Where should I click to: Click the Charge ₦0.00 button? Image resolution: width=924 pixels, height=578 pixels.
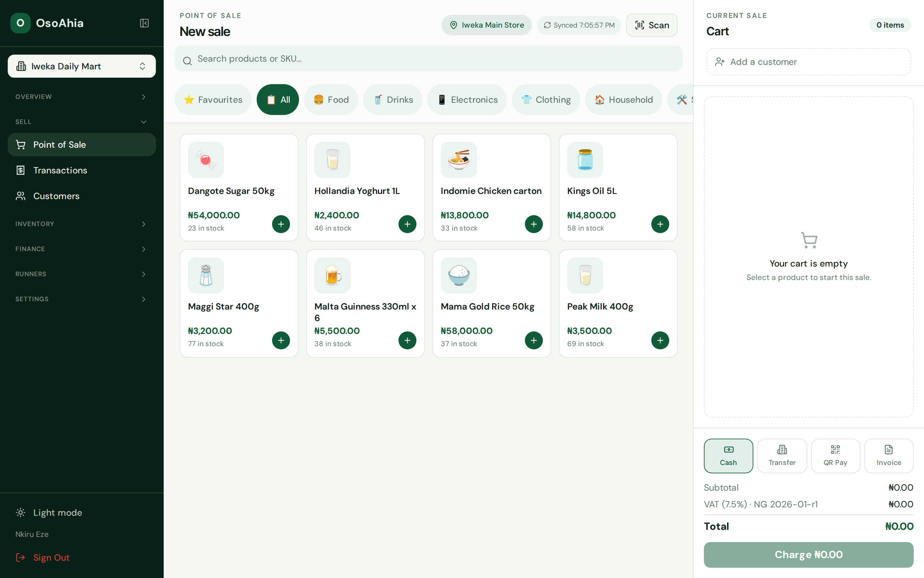pos(809,555)
